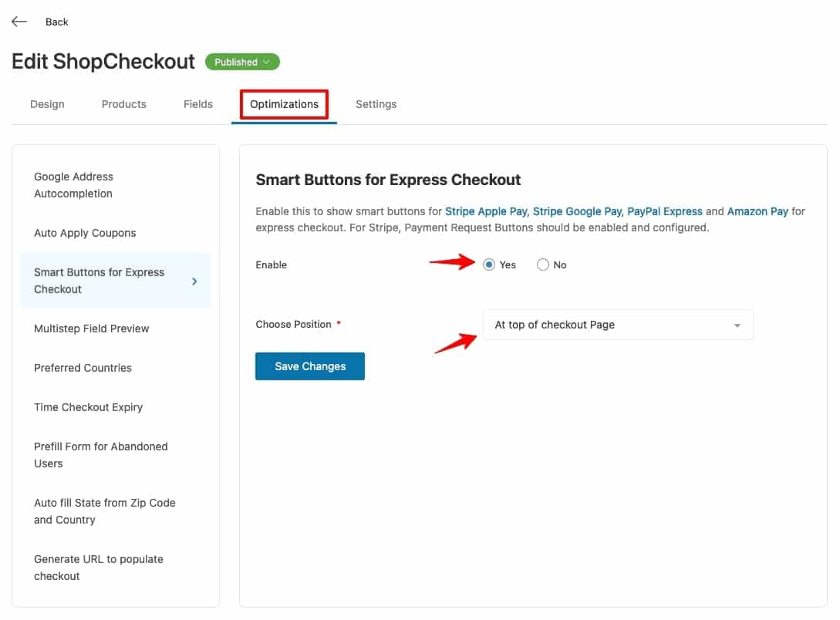Open Time Checkout Expiry settings

88,407
